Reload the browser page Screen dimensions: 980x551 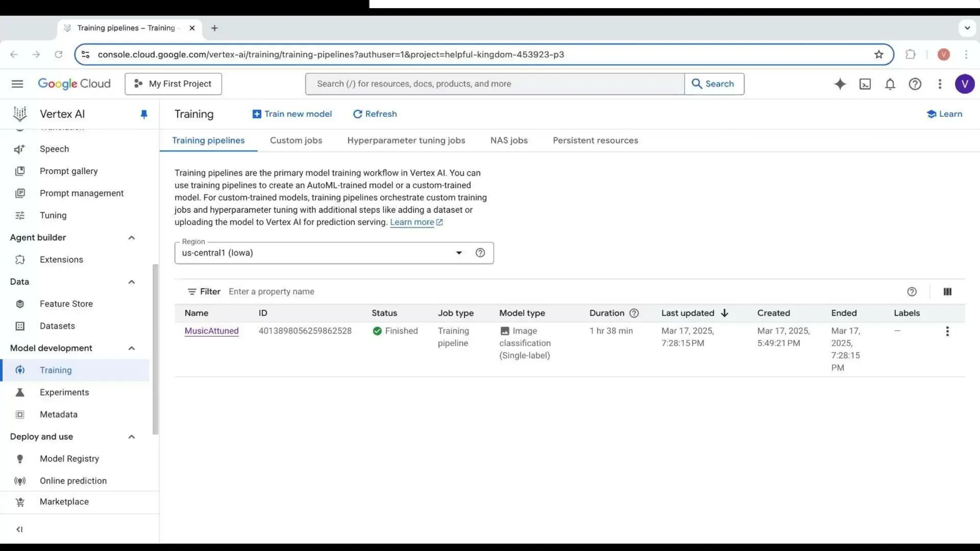pyautogui.click(x=58, y=54)
